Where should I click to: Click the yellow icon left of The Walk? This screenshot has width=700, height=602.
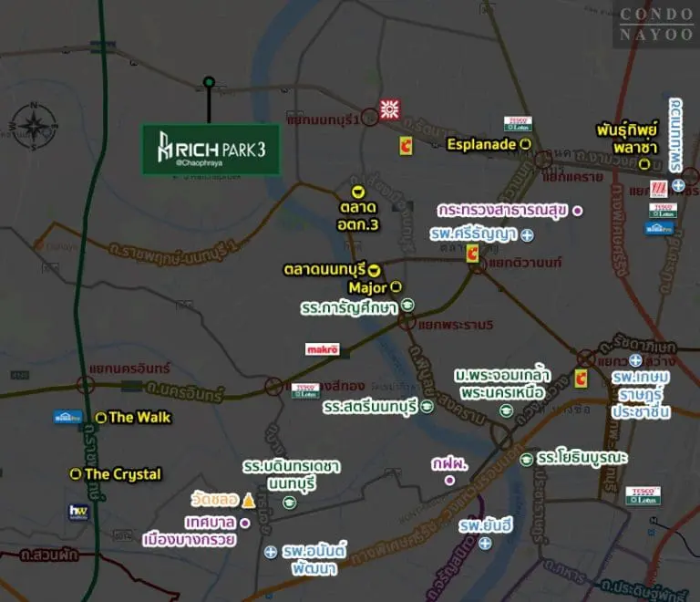[101, 418]
